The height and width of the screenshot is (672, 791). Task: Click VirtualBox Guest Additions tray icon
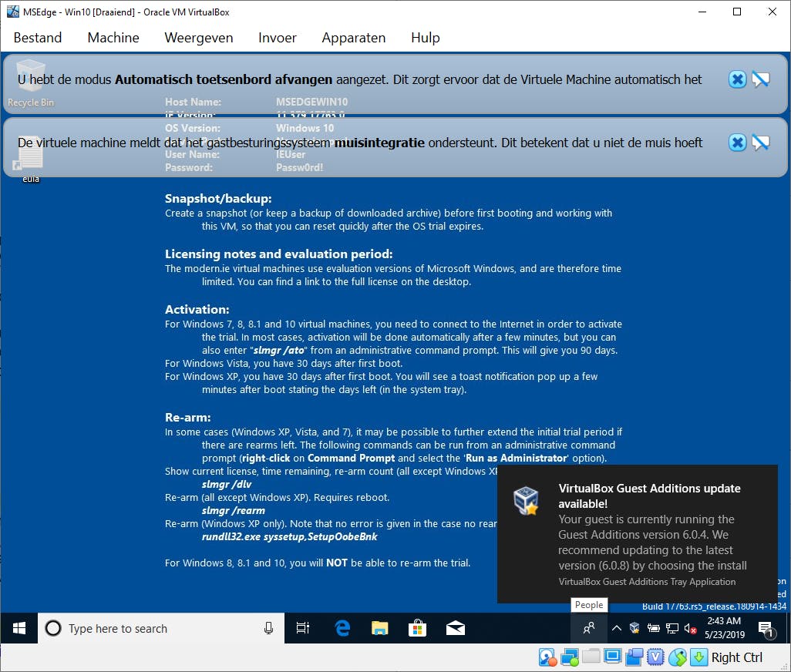pos(634,628)
